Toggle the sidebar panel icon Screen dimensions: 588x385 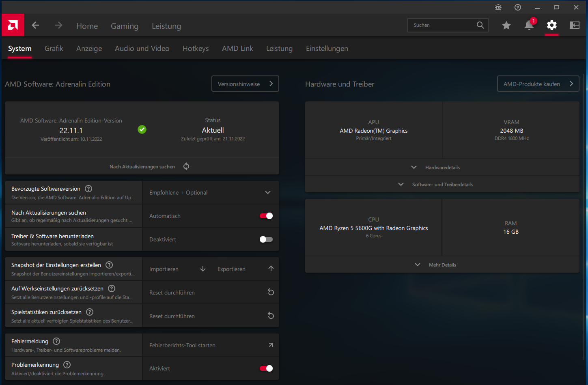tap(575, 25)
